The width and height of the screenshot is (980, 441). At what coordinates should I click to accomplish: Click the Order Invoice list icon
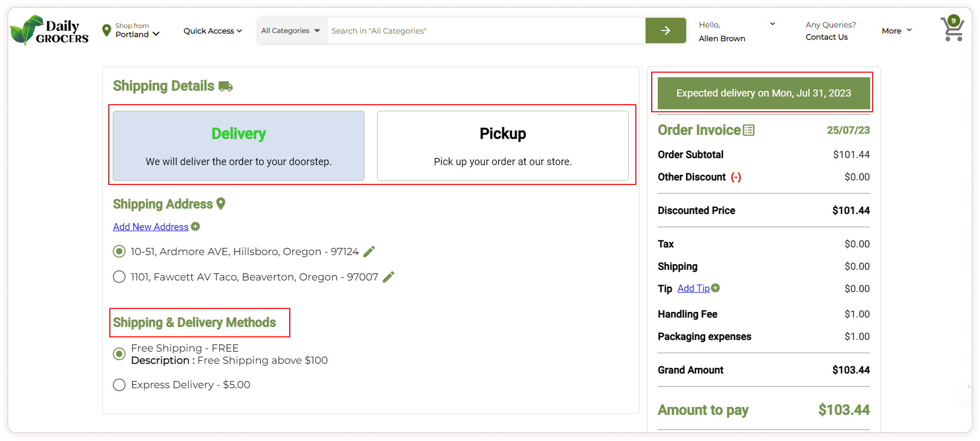pos(749,131)
